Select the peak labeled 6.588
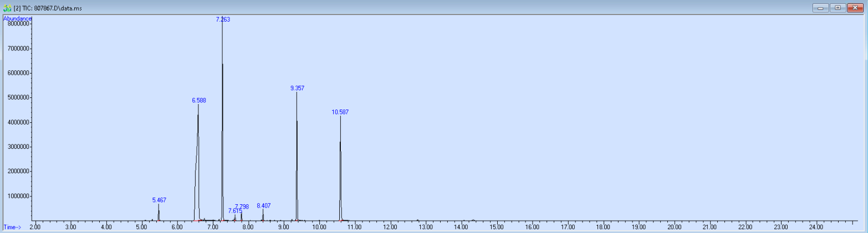 tap(199, 101)
